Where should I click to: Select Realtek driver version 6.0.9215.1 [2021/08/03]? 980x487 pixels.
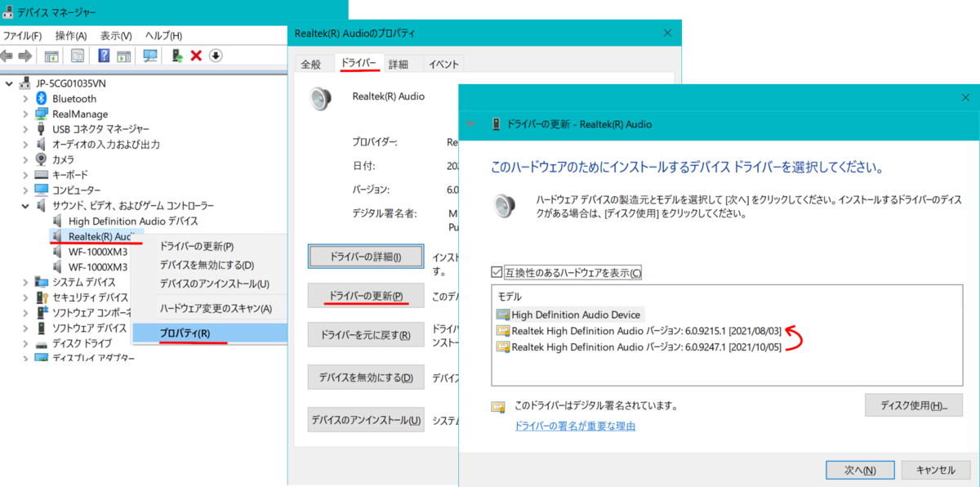pyautogui.click(x=639, y=331)
